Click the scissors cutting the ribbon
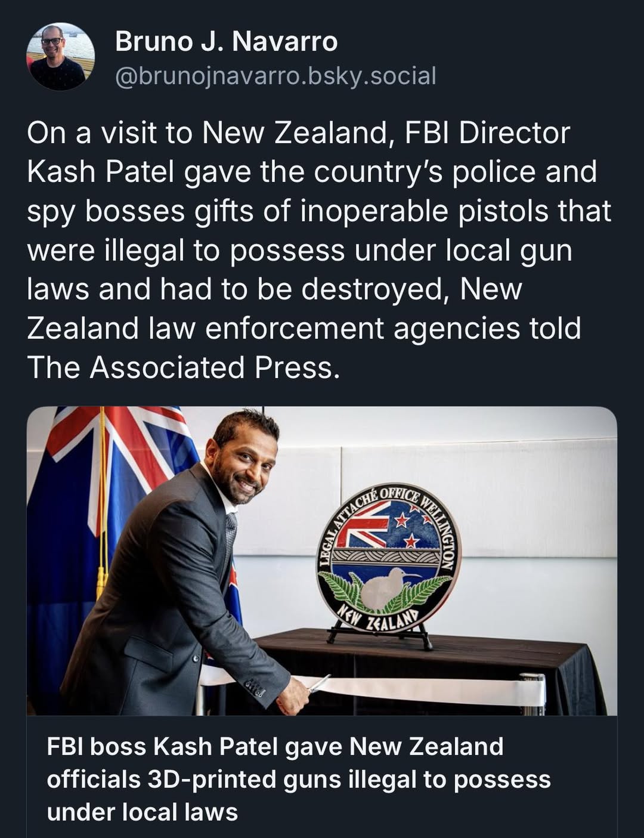 point(319,684)
